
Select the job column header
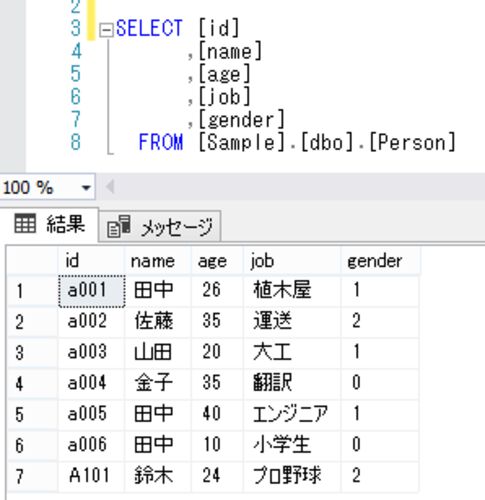coord(292,261)
